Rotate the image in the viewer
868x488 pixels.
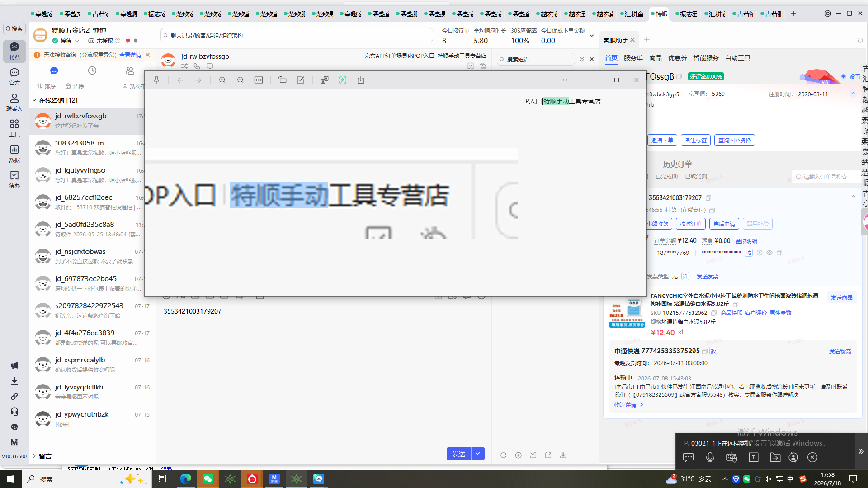click(x=283, y=80)
